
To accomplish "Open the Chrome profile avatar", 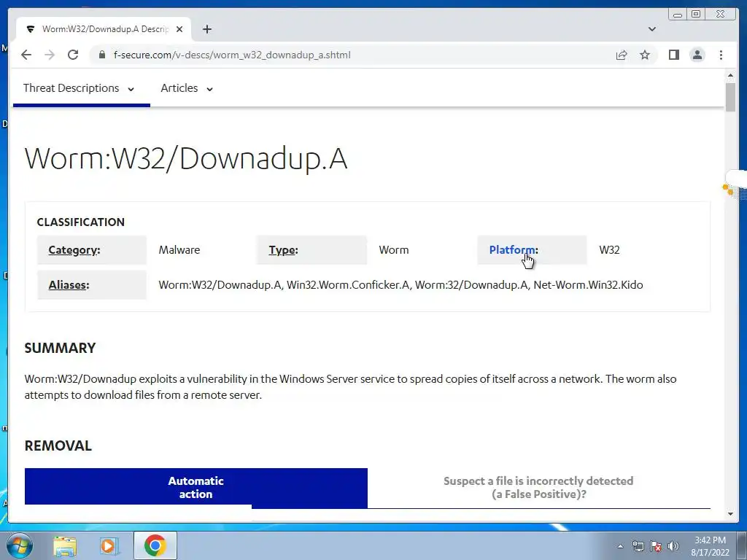I will tap(697, 55).
